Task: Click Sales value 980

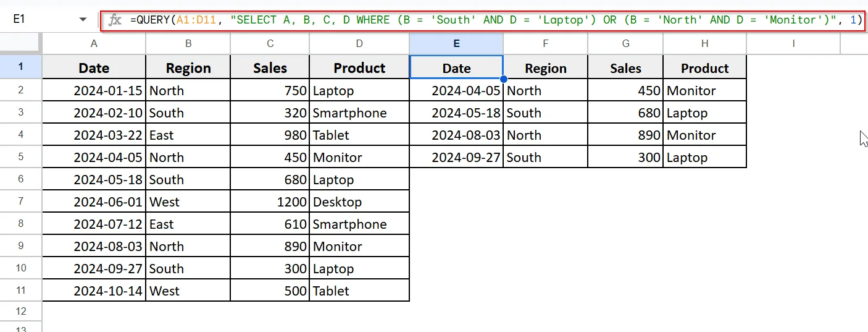Action: coord(270,135)
